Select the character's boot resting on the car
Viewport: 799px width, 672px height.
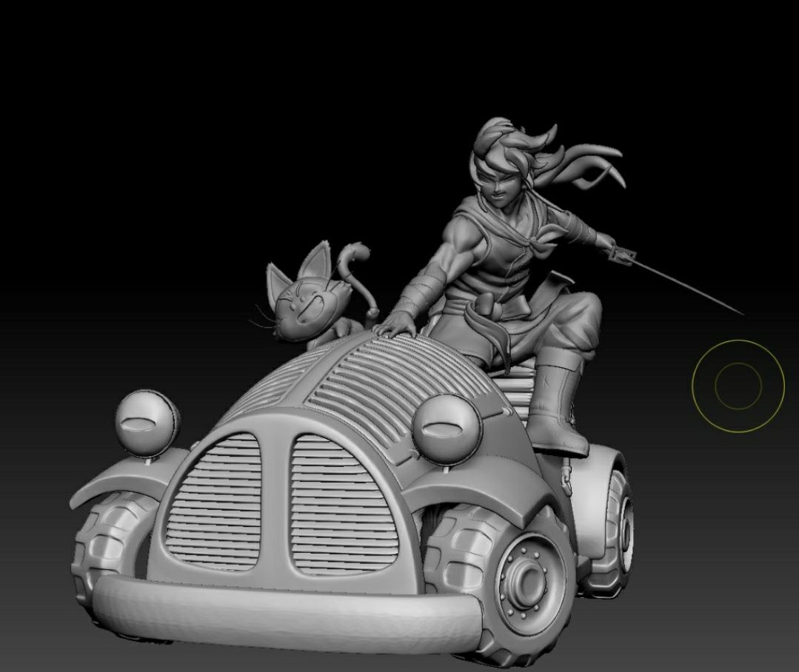pyautogui.click(x=557, y=403)
